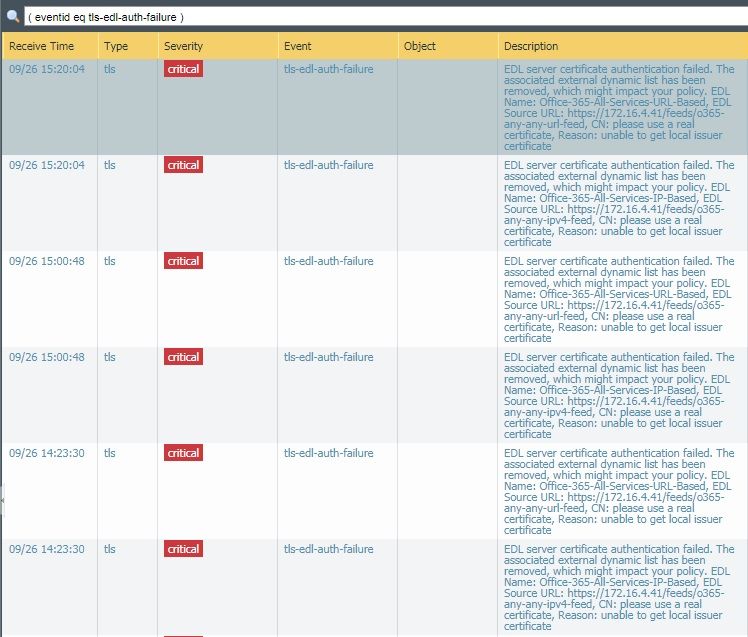Select description of 15:00:48 IP-Based log entry
Viewport: 748px width, 637px height.
[x=618, y=395]
